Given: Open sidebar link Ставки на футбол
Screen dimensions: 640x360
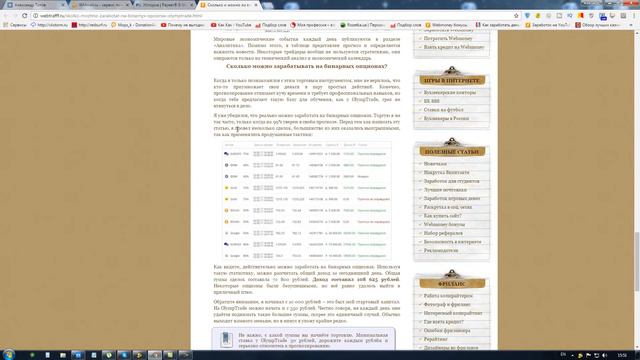Looking at the screenshot, I should [443, 110].
